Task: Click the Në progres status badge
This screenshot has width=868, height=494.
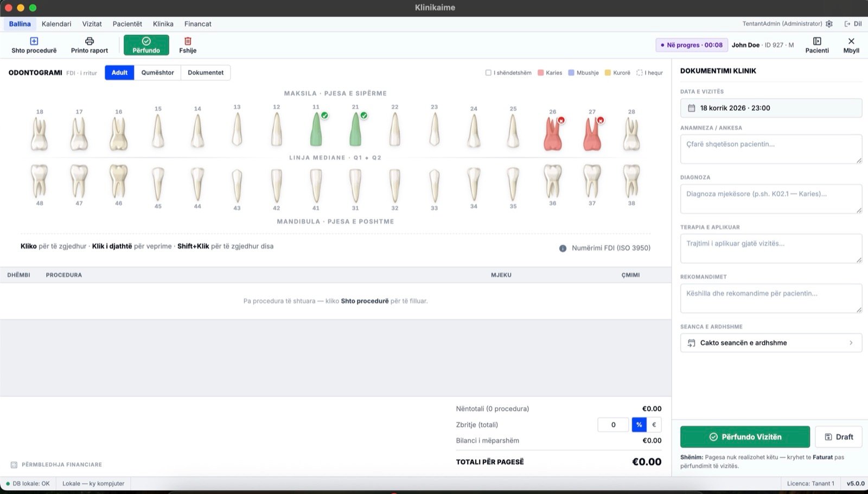Action: tap(692, 45)
